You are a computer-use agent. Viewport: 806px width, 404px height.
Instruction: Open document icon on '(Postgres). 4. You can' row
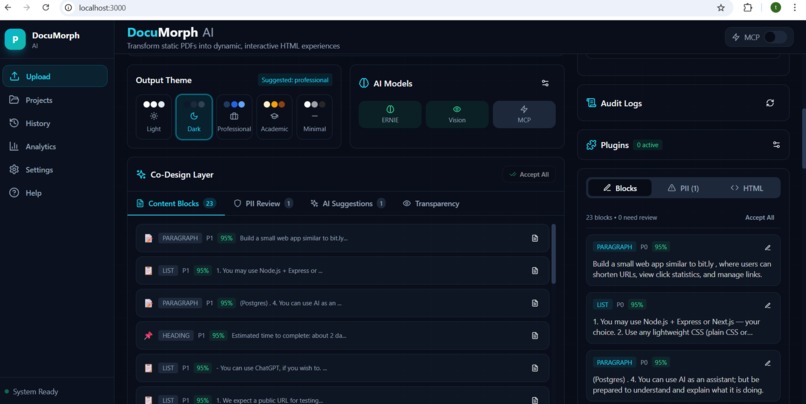535,303
